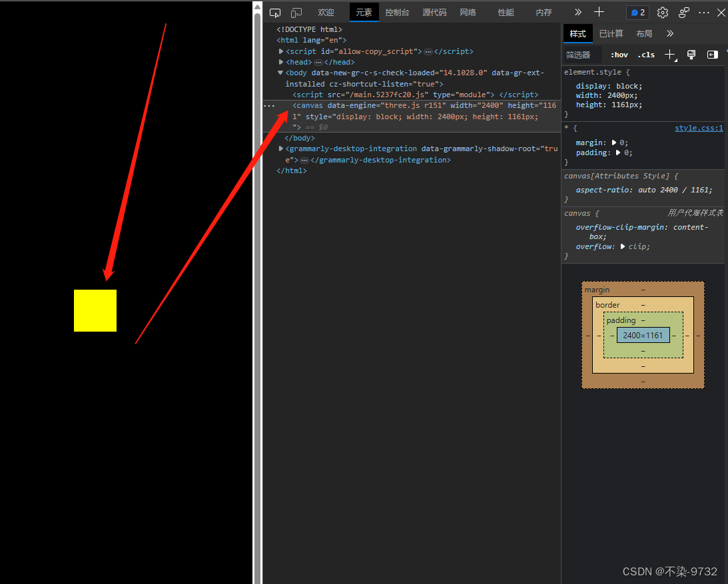Activate the inspect element picker icon

[x=275, y=13]
